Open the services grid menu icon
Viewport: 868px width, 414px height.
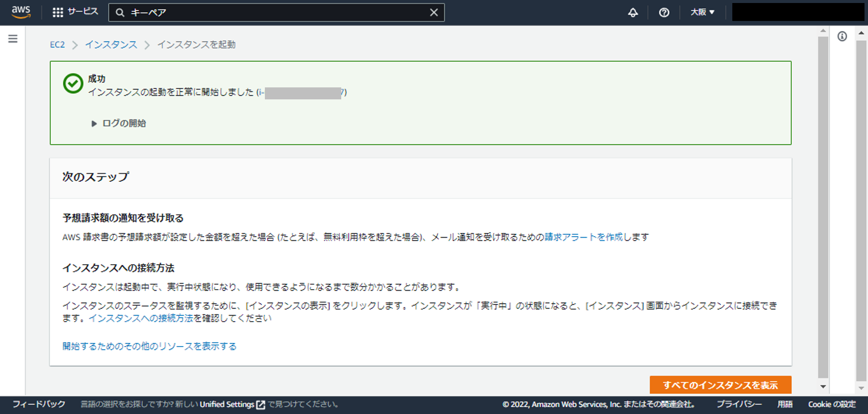click(58, 12)
